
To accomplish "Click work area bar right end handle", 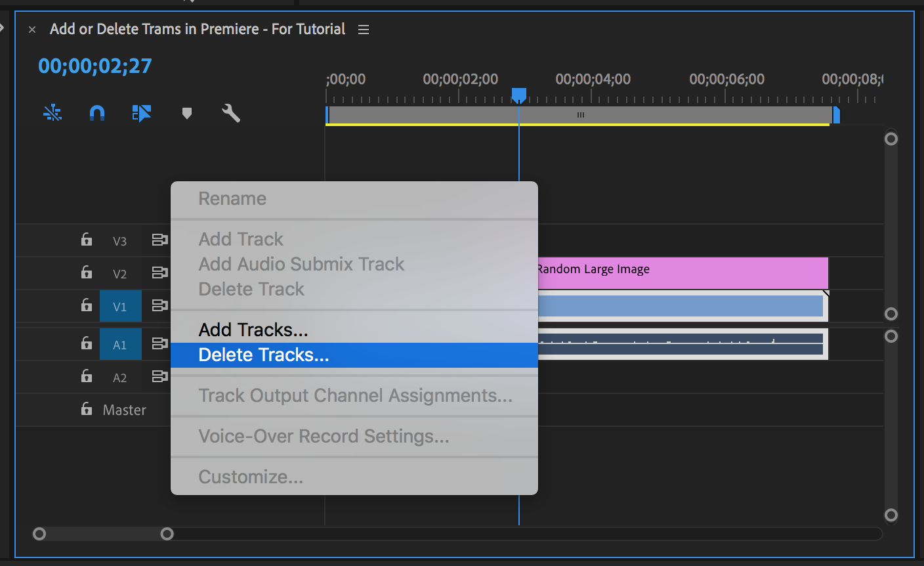I will coord(836,115).
